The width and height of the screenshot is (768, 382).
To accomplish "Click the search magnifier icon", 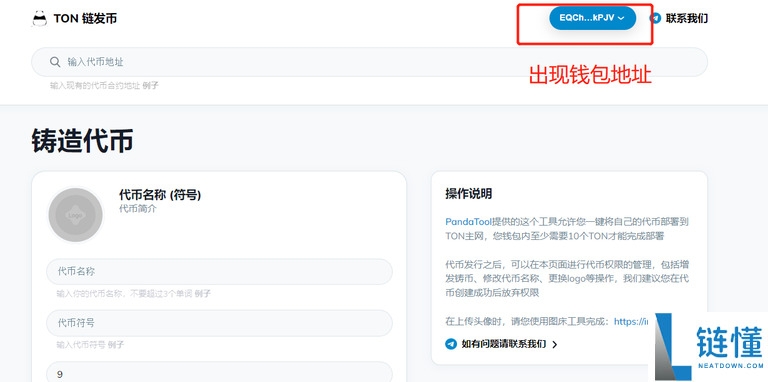I will (x=55, y=62).
